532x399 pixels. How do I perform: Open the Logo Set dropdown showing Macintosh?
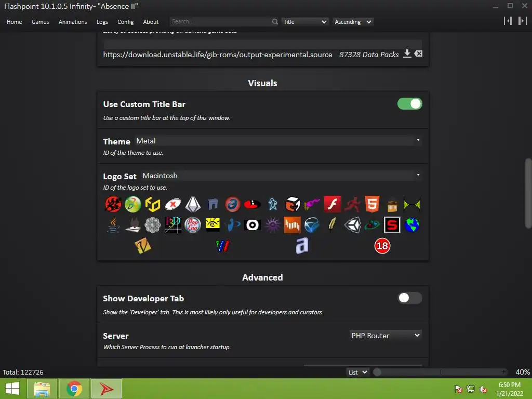tap(281, 176)
